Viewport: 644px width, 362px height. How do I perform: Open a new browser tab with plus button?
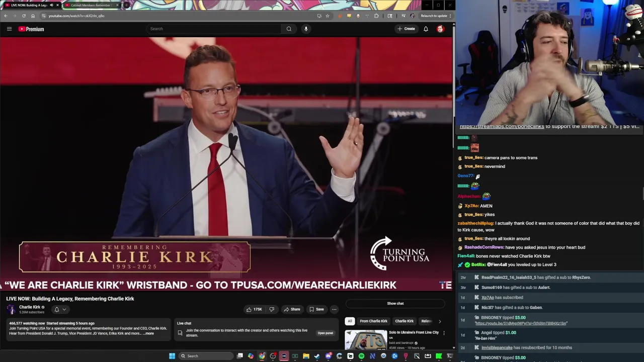(x=126, y=5)
